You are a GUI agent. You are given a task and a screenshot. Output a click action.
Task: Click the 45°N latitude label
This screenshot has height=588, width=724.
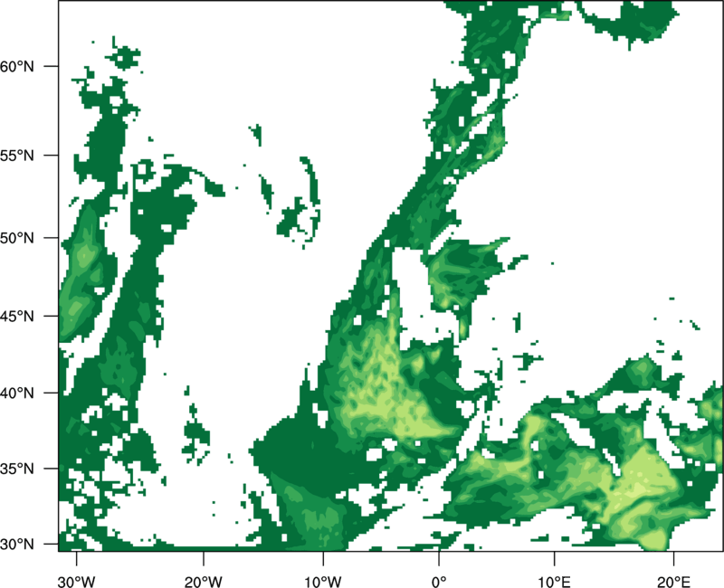click(x=17, y=316)
